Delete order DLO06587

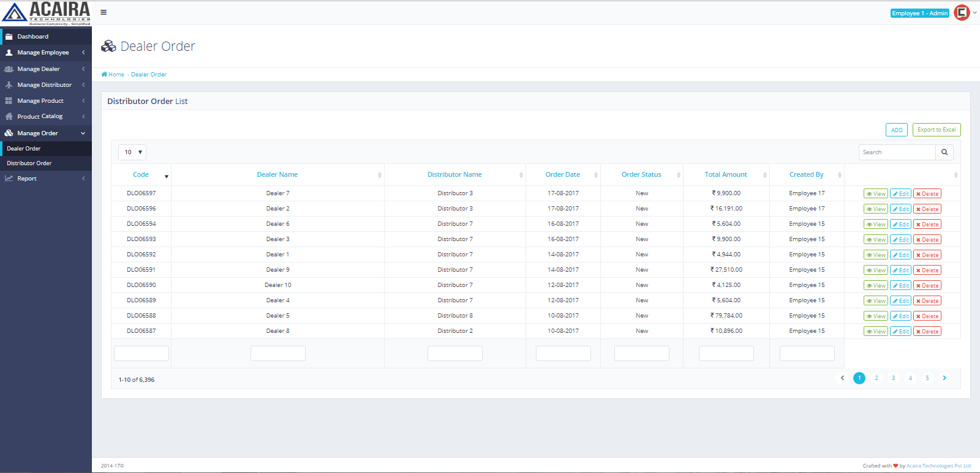tap(927, 332)
